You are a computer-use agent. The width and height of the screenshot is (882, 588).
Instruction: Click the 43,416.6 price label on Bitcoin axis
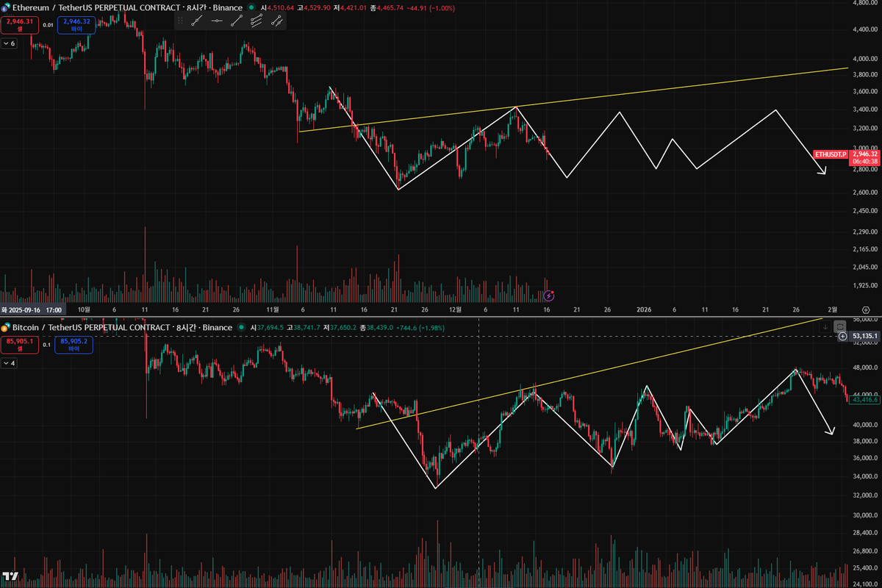coord(864,400)
